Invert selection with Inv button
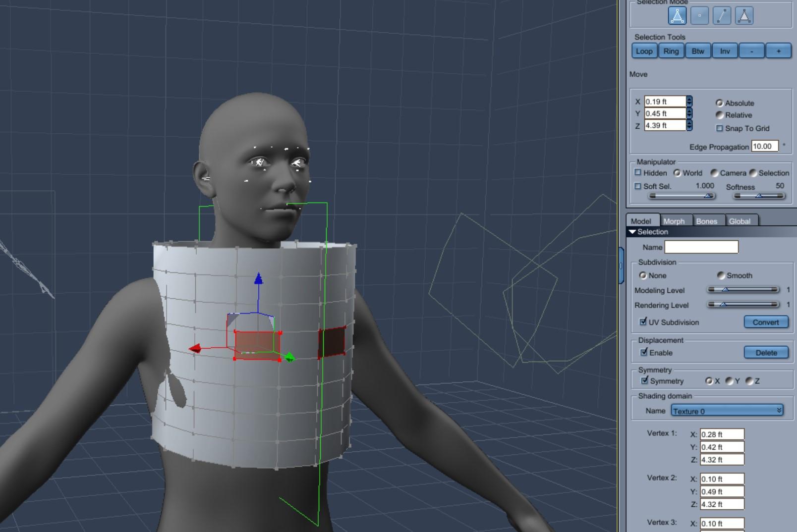This screenshot has height=532, width=797. (725, 51)
